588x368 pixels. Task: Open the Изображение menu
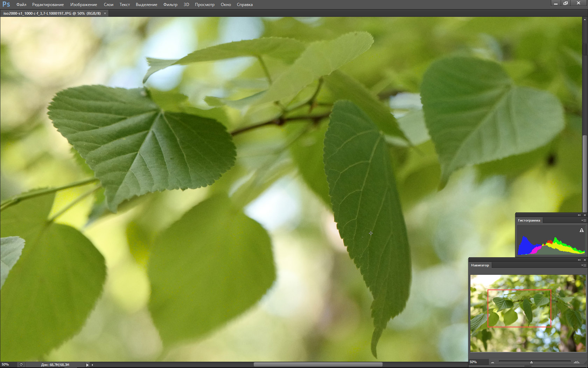[84, 5]
